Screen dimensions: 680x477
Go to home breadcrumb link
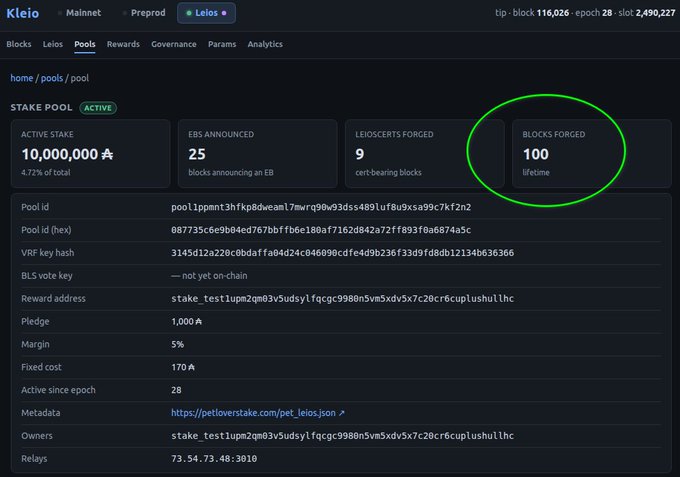(x=22, y=78)
